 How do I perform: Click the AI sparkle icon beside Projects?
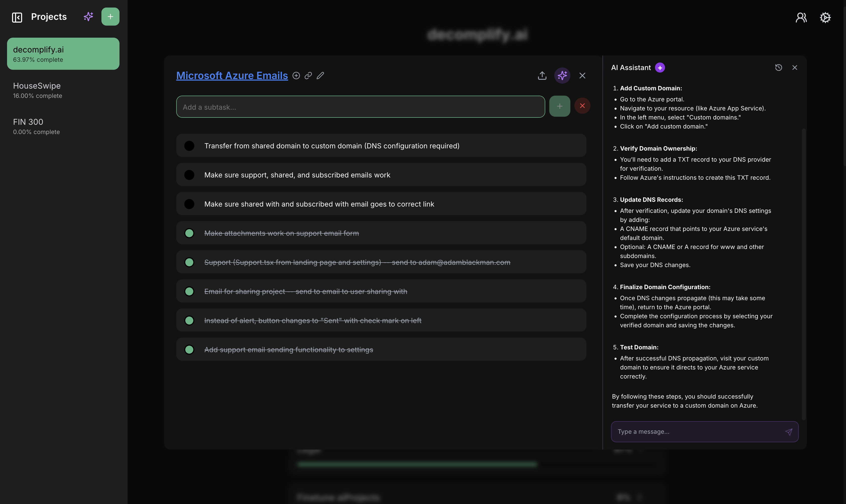[88, 17]
